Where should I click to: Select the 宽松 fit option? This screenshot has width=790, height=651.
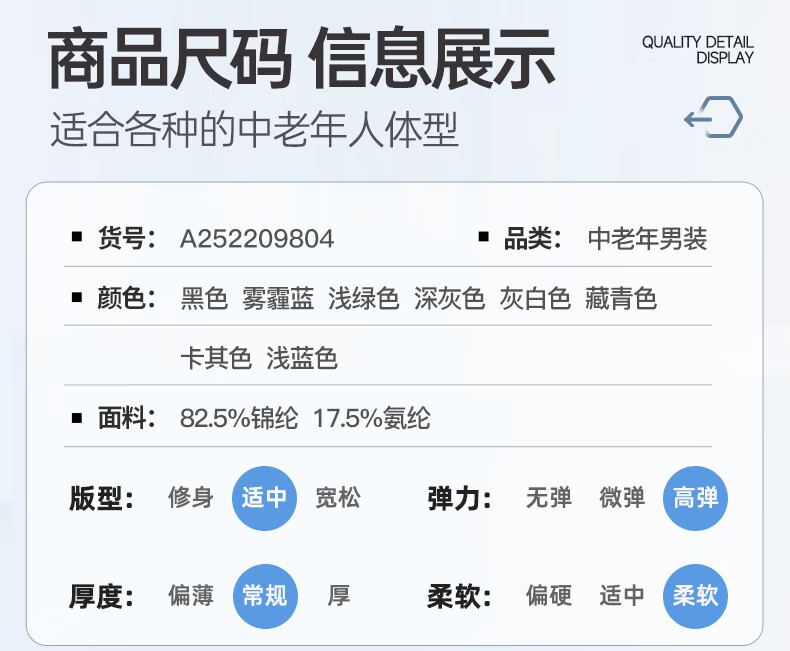[338, 498]
